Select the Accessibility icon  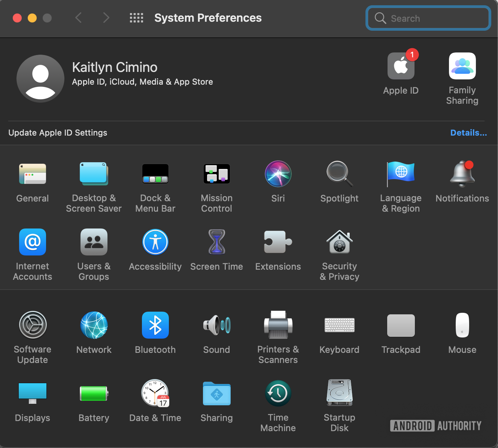point(155,242)
